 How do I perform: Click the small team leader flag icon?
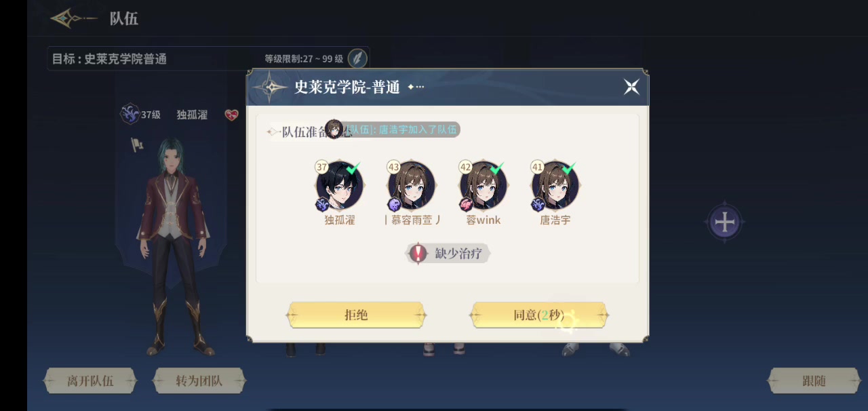coord(137,144)
